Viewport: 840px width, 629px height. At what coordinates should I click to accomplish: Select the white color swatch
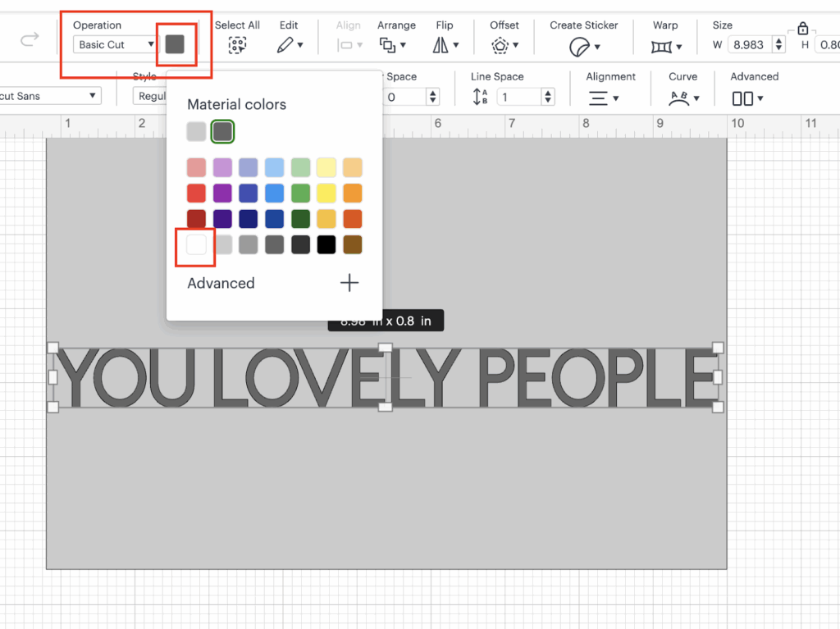(196, 244)
